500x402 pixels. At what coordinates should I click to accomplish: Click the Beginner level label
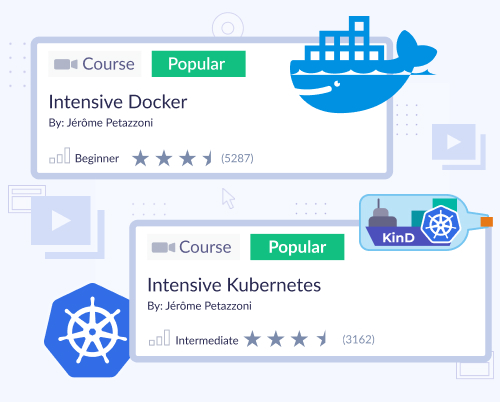point(97,158)
